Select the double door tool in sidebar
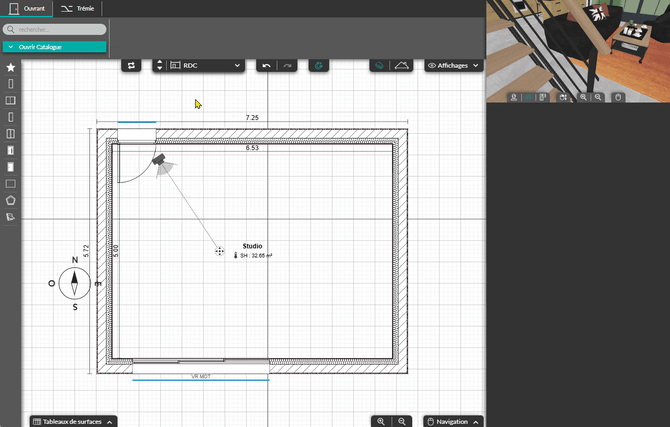Viewport: 670px width, 427px height. point(11,134)
